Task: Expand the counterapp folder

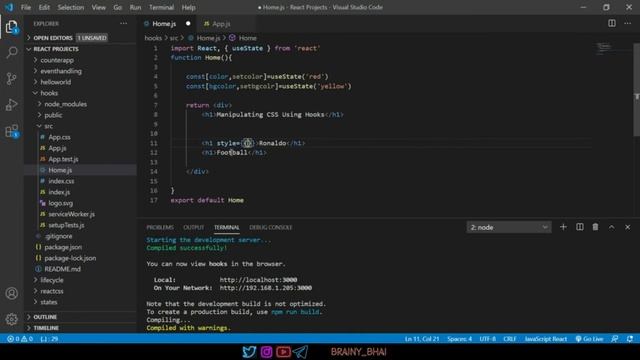Action: coord(81,60)
